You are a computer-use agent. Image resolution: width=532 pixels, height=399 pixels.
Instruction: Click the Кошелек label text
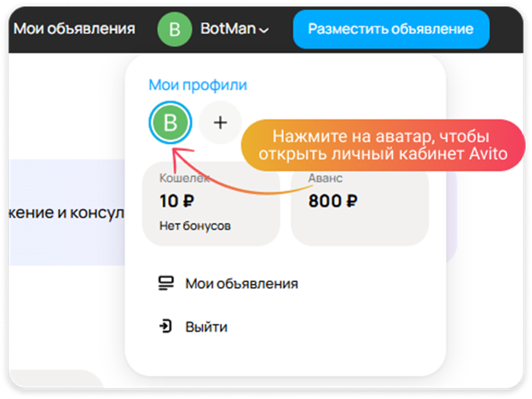pos(184,178)
